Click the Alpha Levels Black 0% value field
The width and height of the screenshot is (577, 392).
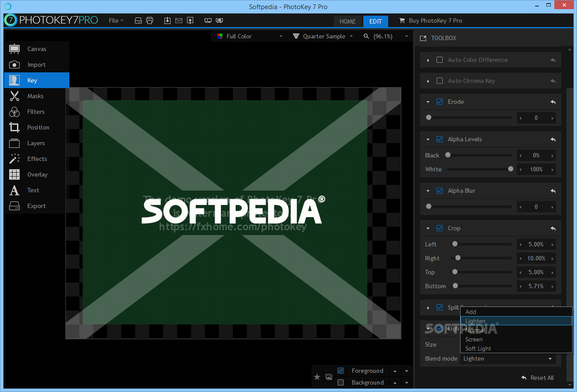tap(536, 155)
